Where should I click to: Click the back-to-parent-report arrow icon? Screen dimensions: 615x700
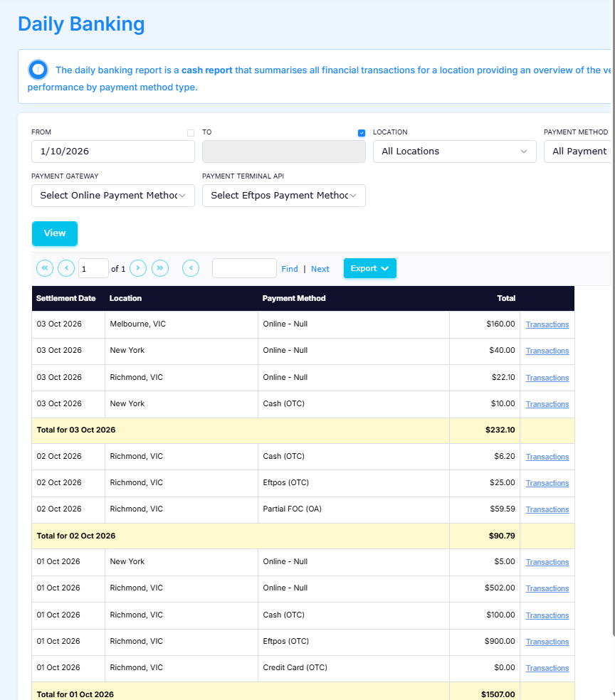191,268
